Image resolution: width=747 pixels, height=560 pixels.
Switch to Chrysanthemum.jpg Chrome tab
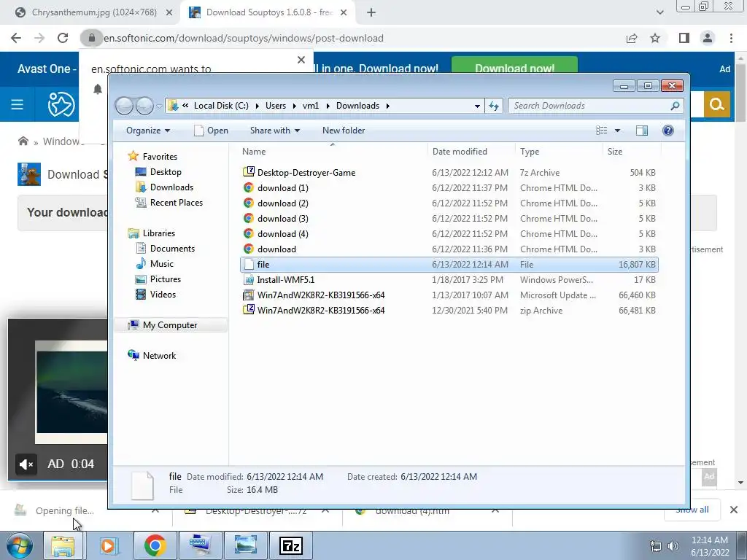click(94, 12)
